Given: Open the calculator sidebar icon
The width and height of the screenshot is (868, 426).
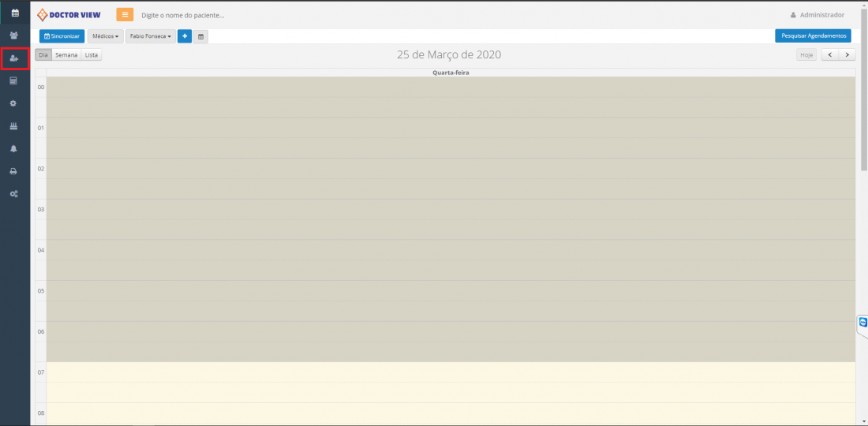Looking at the screenshot, I should click(14, 80).
